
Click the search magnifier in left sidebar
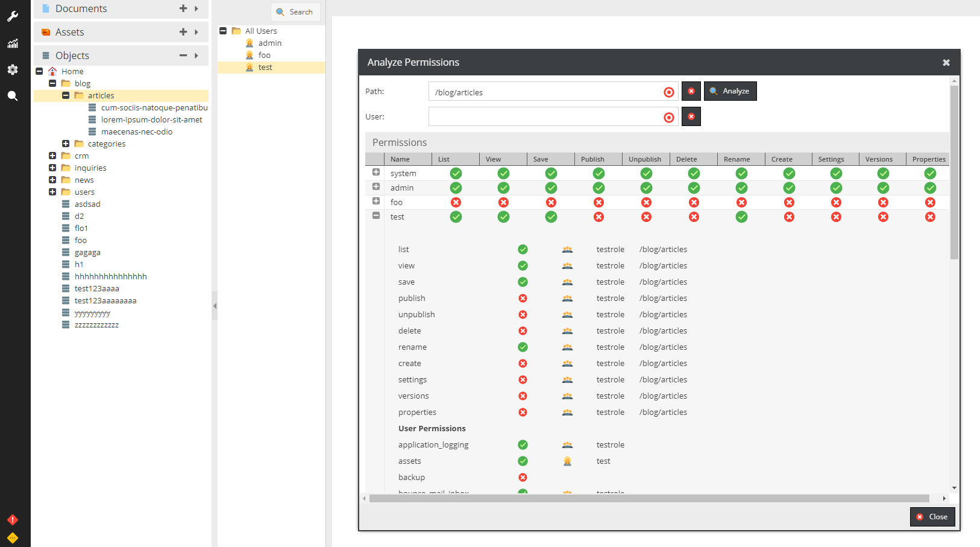tap(13, 96)
